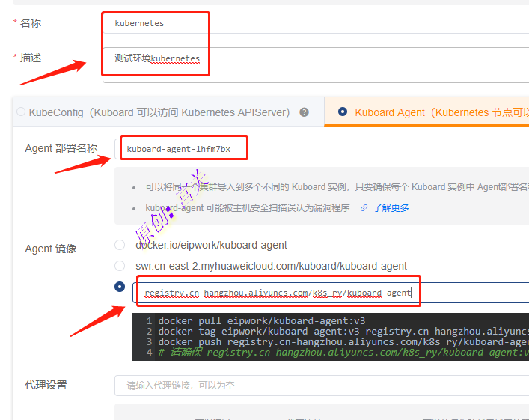Click the help icon beside KubeConfig tab
529x420 pixels.
[304, 112]
